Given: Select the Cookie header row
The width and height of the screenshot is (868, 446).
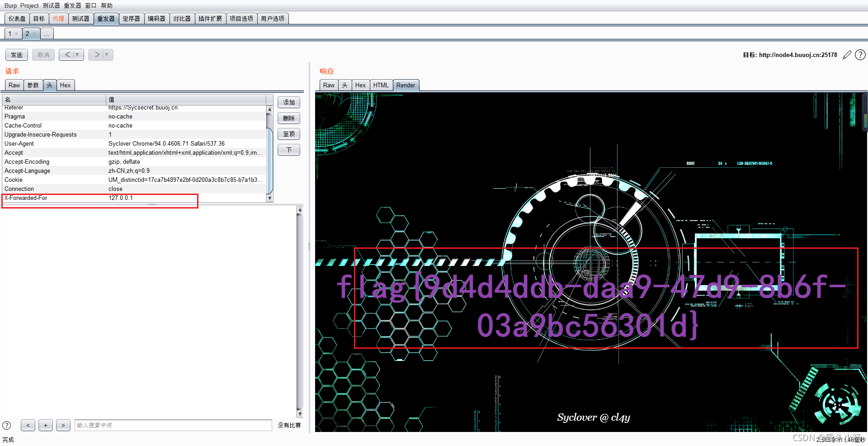Looking at the screenshot, I should (x=134, y=180).
